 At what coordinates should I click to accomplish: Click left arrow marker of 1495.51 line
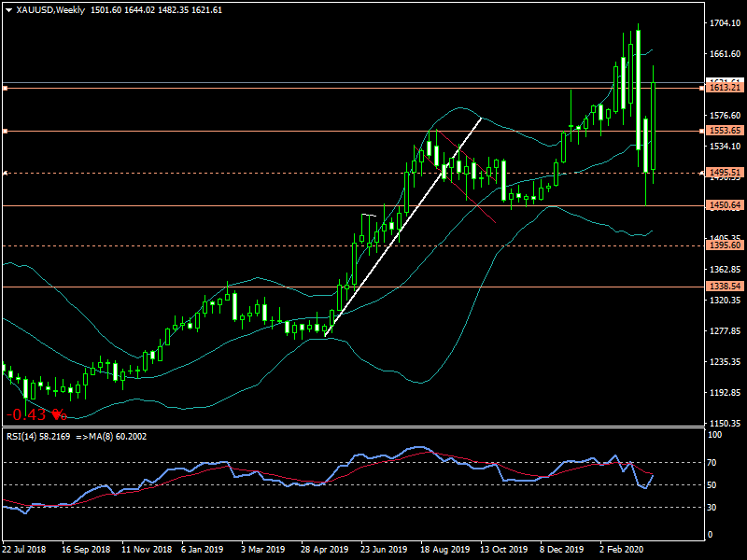[x=5, y=173]
